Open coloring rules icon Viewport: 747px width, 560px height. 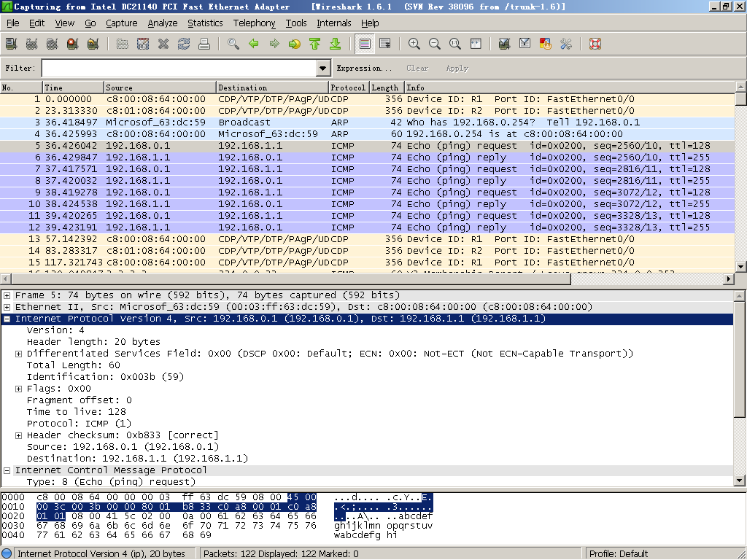click(546, 44)
